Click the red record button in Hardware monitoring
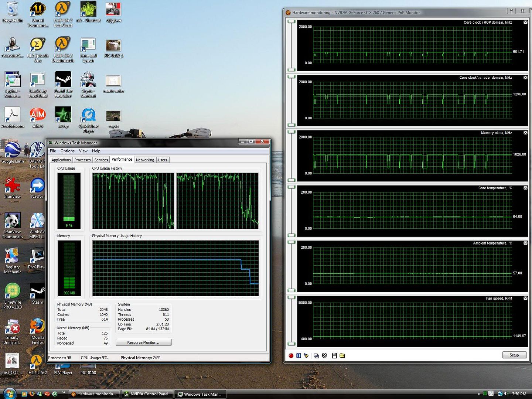 pos(291,355)
